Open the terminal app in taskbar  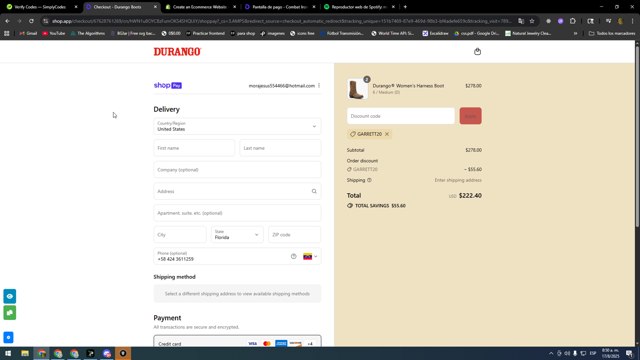point(90,353)
